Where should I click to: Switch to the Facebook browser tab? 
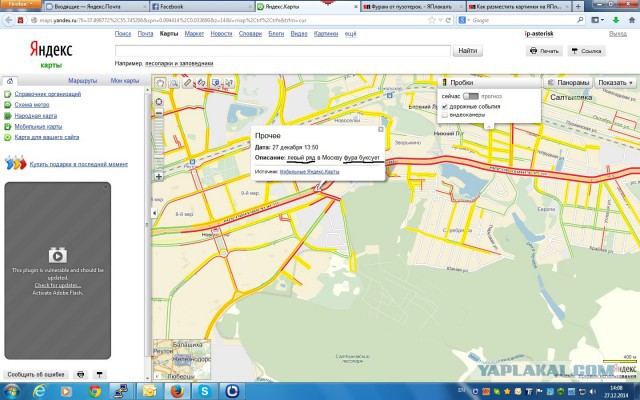[202, 7]
